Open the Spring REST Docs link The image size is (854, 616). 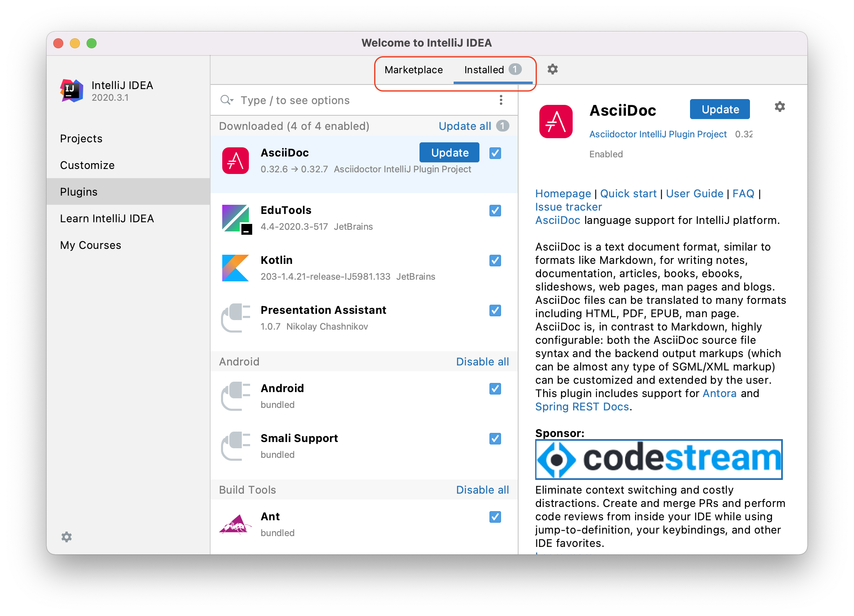[582, 407]
